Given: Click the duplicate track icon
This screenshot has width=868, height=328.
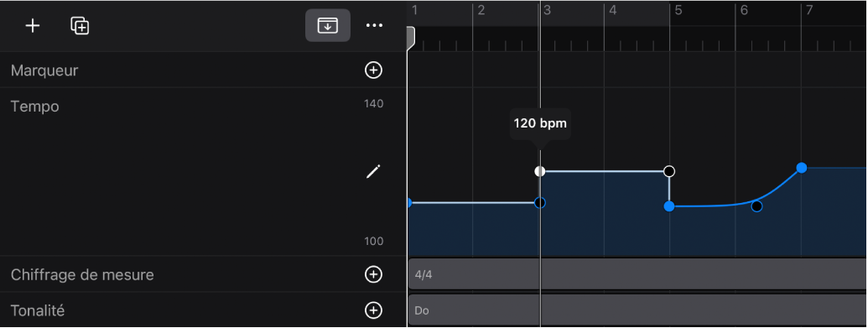Looking at the screenshot, I should (80, 26).
